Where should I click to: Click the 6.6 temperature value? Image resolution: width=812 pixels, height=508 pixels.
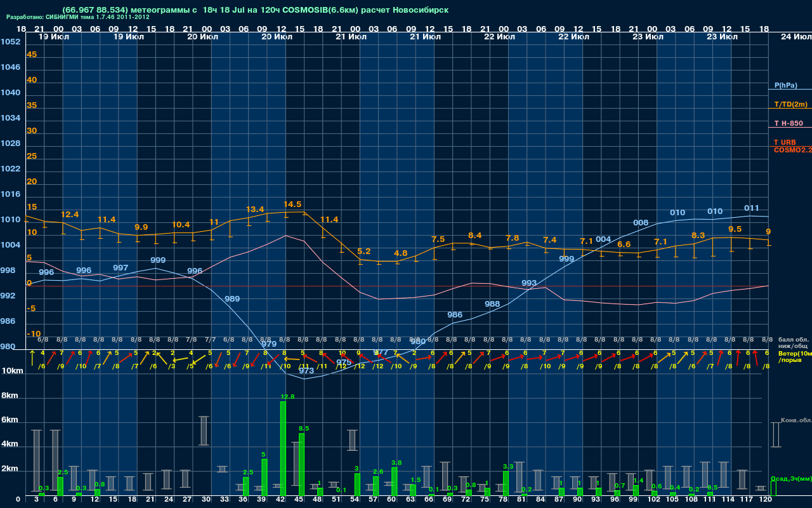click(x=624, y=244)
